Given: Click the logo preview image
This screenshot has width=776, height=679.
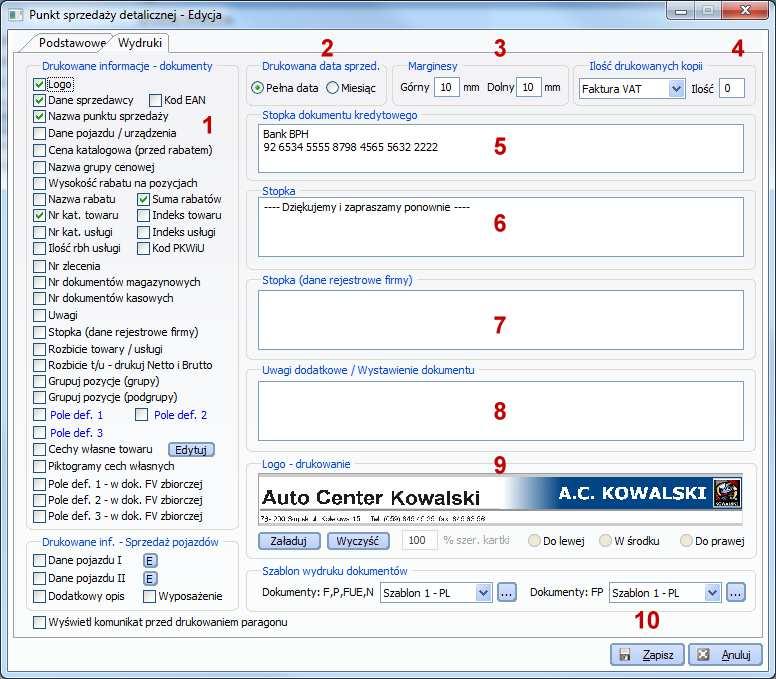Looking at the screenshot, I should [500, 499].
